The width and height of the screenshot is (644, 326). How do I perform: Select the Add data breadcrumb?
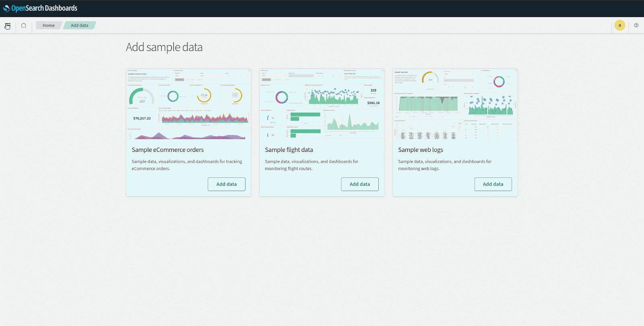point(79,25)
